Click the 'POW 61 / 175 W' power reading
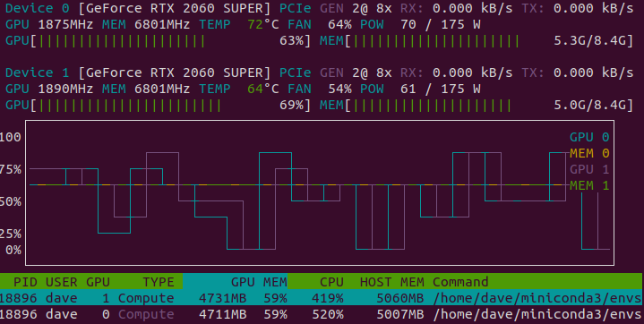 (x=421, y=90)
